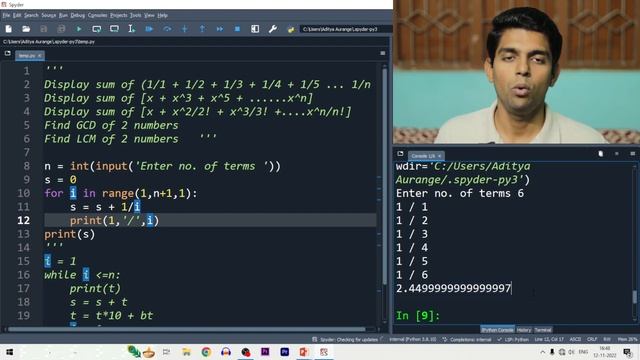Click the status bar message 'Spyder: Checking for updates'
This screenshot has height=360, width=640.
[348, 340]
